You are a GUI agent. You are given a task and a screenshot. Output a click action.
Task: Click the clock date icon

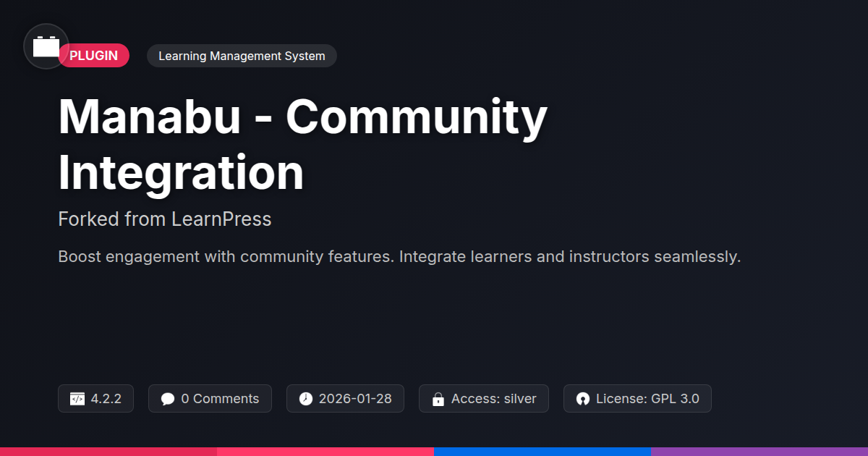pos(306,399)
